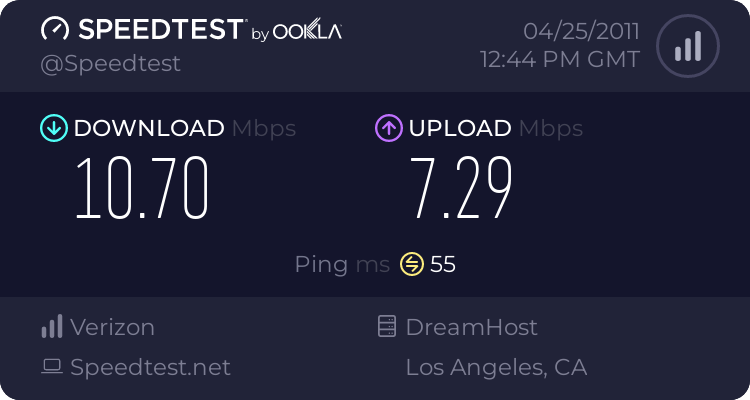Click the 7.29 upload speed value

(462, 189)
